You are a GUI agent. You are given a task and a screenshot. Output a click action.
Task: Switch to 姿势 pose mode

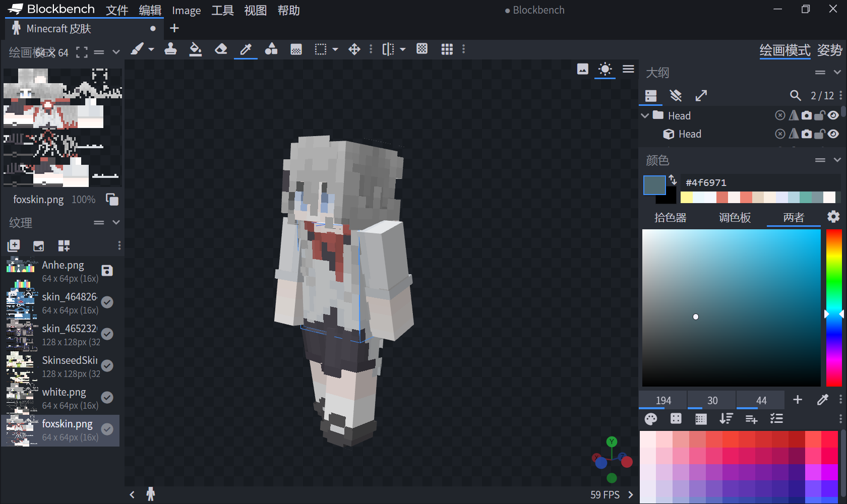pyautogui.click(x=829, y=50)
